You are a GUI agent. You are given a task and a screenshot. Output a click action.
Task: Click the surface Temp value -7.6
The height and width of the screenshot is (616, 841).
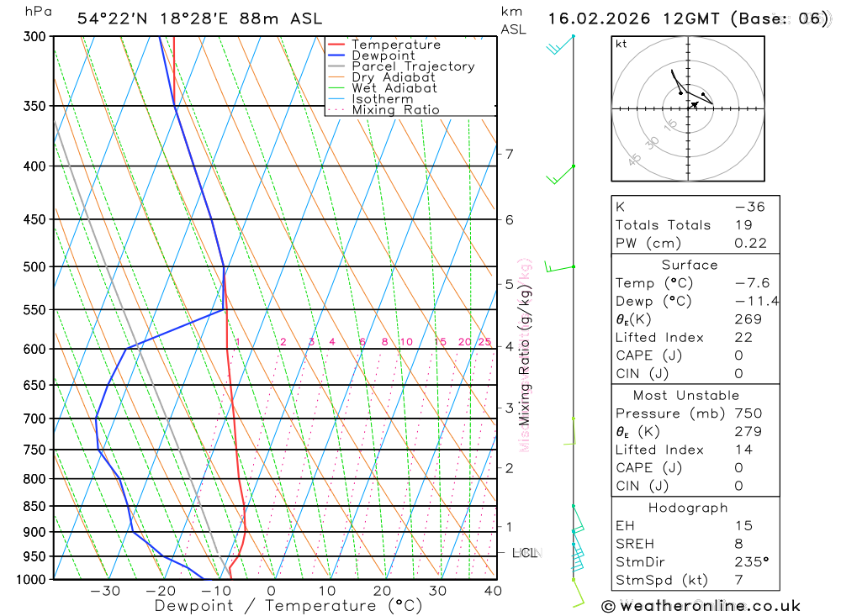(752, 283)
